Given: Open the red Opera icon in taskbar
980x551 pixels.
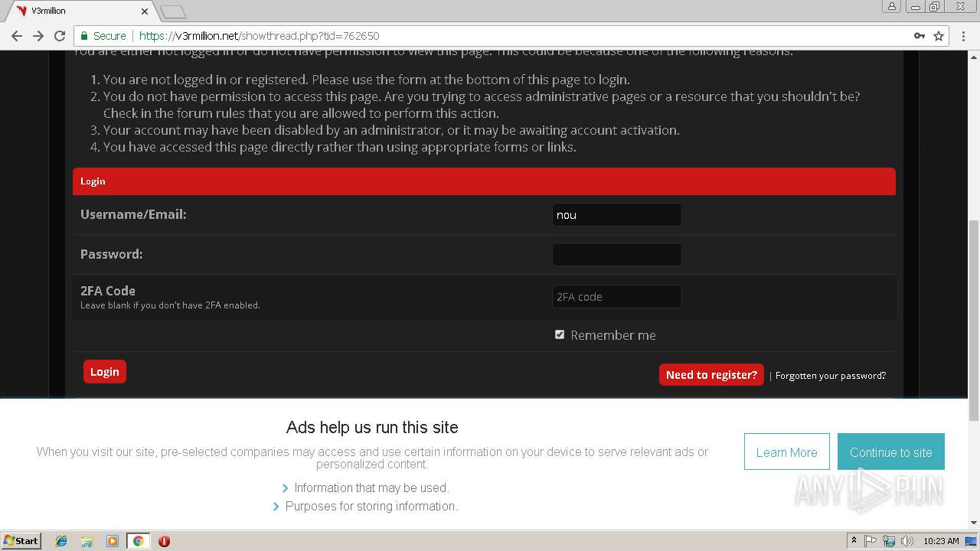Looking at the screenshot, I should 164,541.
